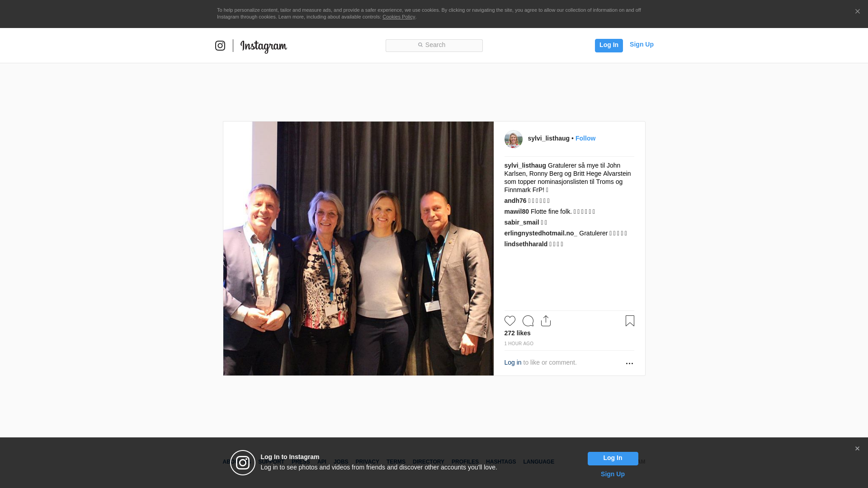Click the blue Log In button in header

point(609,45)
